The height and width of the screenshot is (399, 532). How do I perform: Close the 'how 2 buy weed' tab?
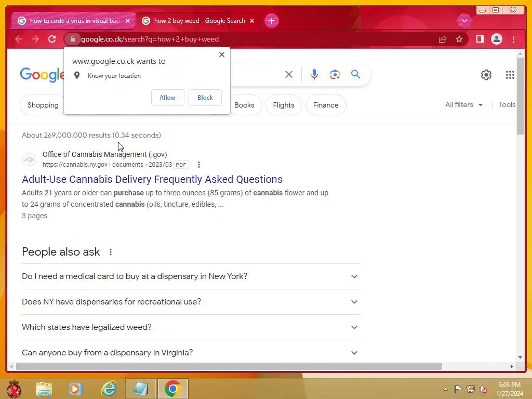click(252, 21)
